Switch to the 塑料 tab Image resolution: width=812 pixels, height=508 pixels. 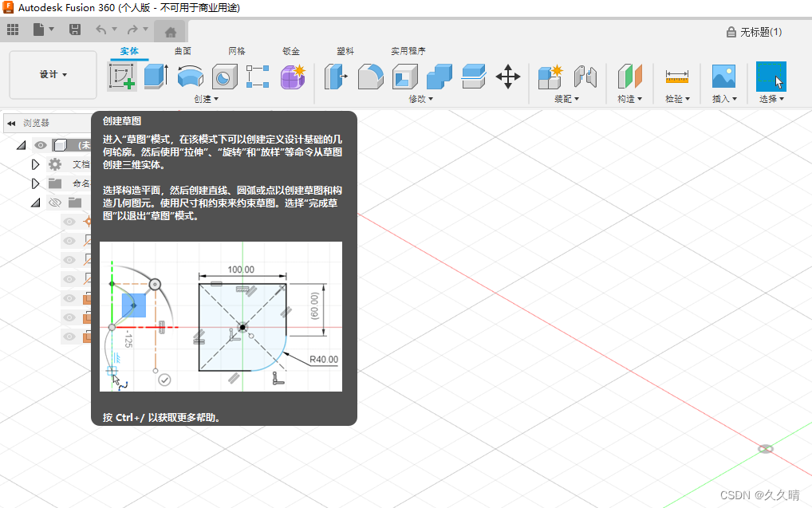(x=345, y=51)
